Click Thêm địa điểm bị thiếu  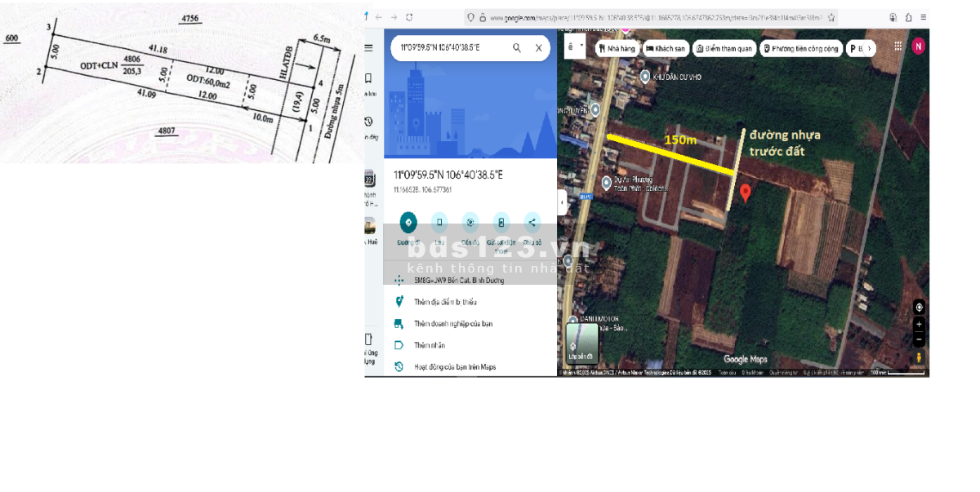tap(445, 302)
